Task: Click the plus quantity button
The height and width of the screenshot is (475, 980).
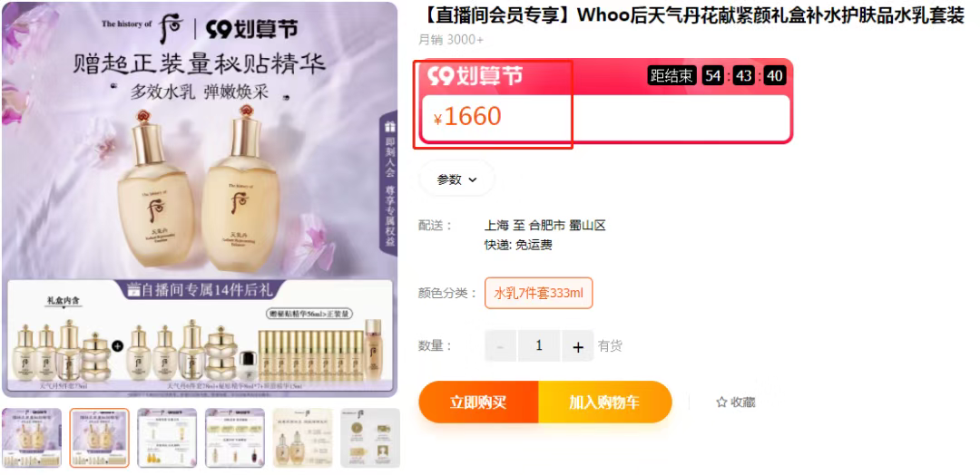Action: [577, 346]
